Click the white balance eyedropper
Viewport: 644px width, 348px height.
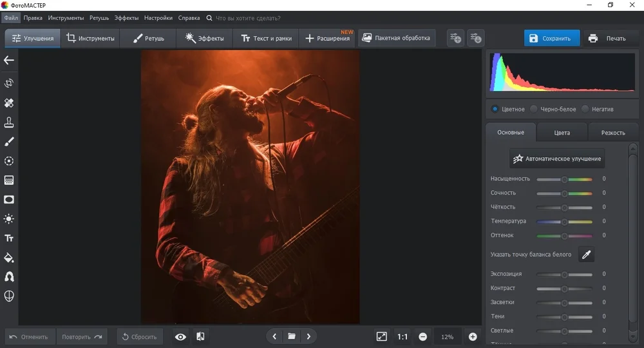pyautogui.click(x=586, y=255)
